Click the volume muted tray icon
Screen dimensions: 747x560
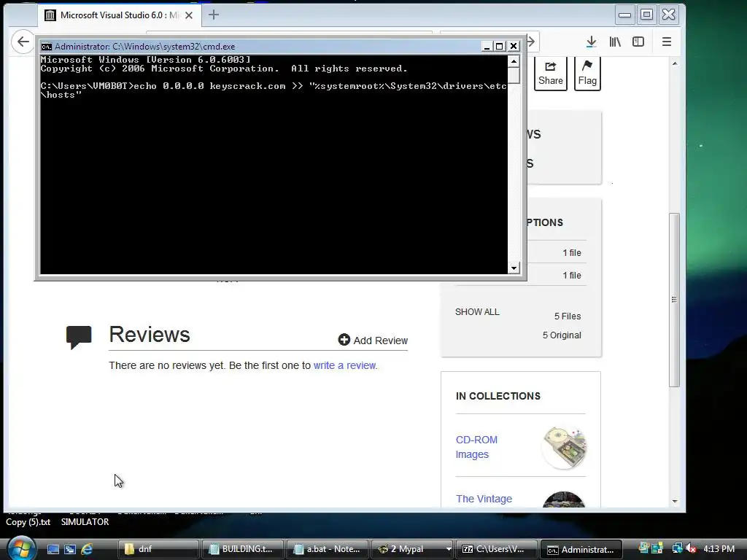[x=691, y=548]
